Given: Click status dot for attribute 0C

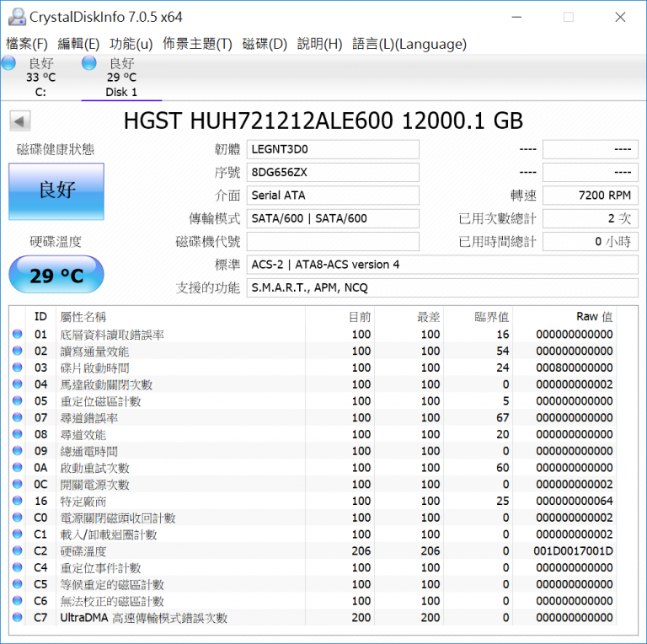Looking at the screenshot, I should point(18,484).
